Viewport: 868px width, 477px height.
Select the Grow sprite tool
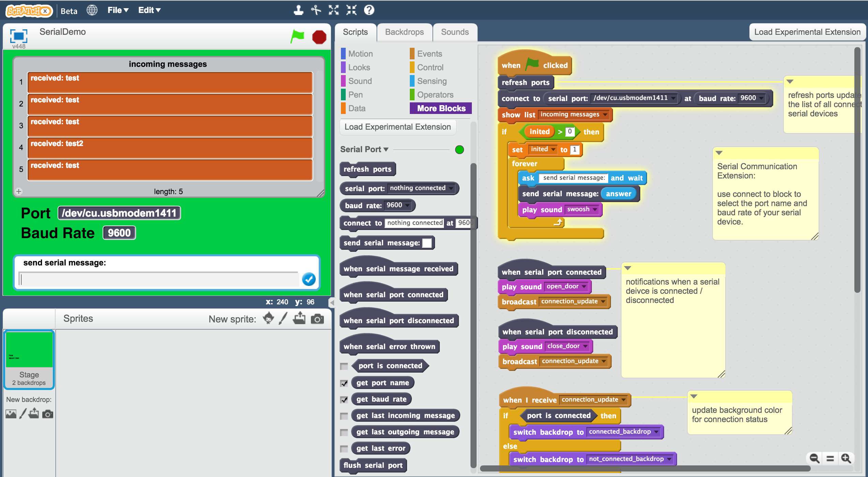[334, 10]
